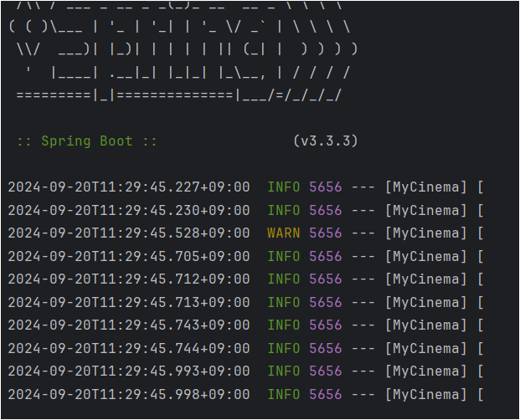Select timestamp 2024-09-20T11:29:45.998+09:00

click(129, 395)
